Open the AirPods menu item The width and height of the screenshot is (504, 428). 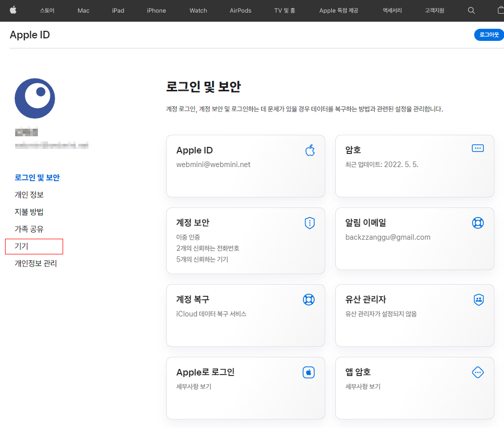tap(240, 11)
